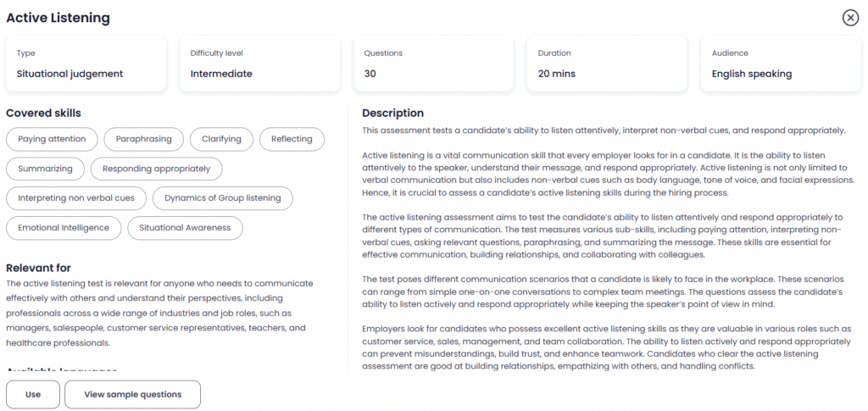Viewport: 868px width, 411px height.
Task: Open View sample questions
Action: coord(133,394)
